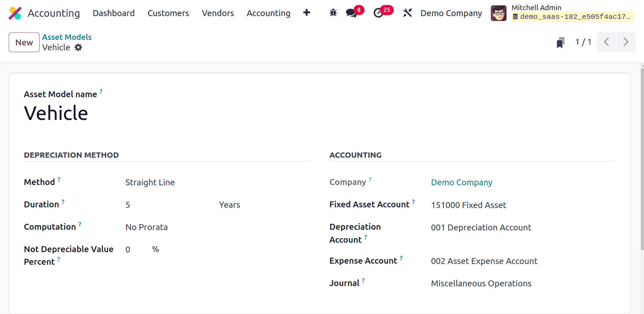Show help tooltip for Duration
This screenshot has width=644, height=314.
coord(63,202)
